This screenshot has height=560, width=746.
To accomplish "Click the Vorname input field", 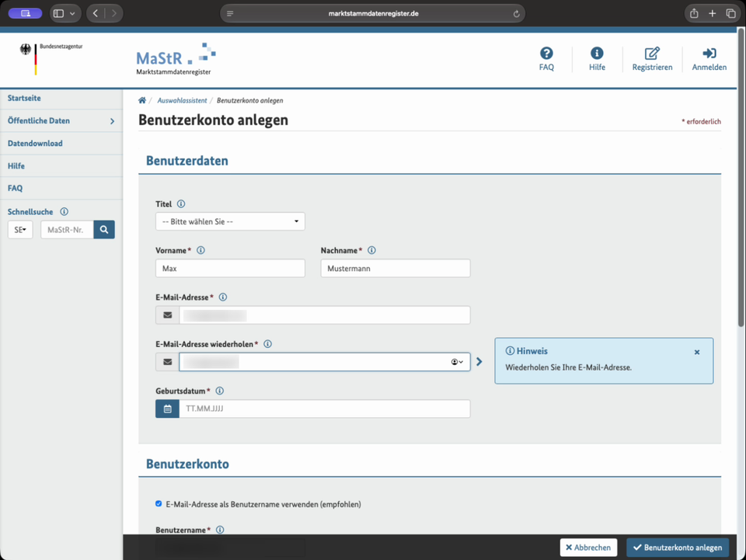I will pos(230,268).
